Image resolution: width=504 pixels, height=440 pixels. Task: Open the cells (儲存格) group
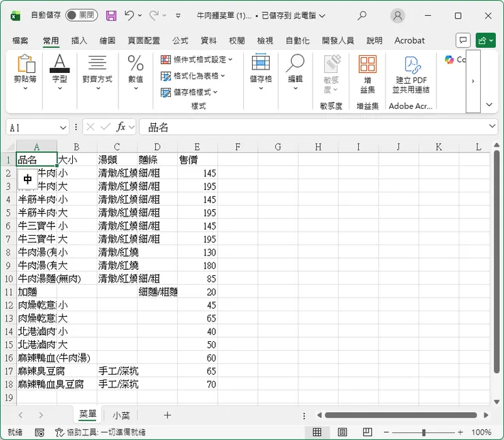(x=261, y=72)
